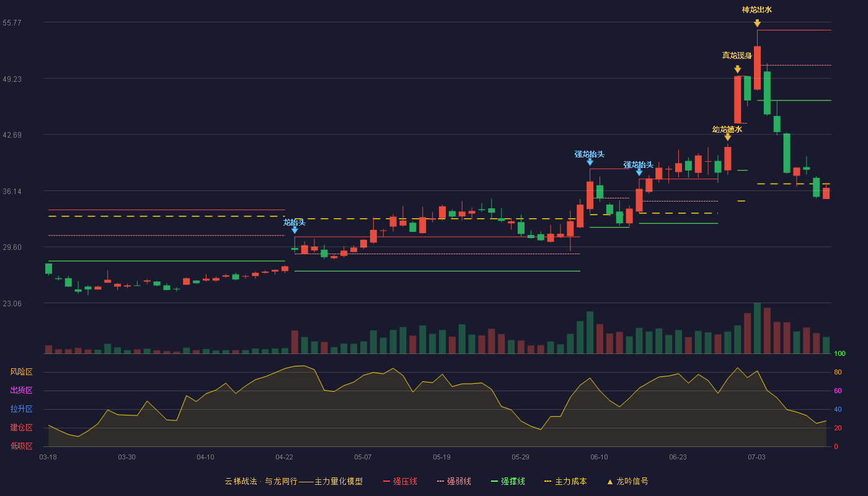
Task: Toggle the 强压线 legend entry
Action: coord(400,481)
